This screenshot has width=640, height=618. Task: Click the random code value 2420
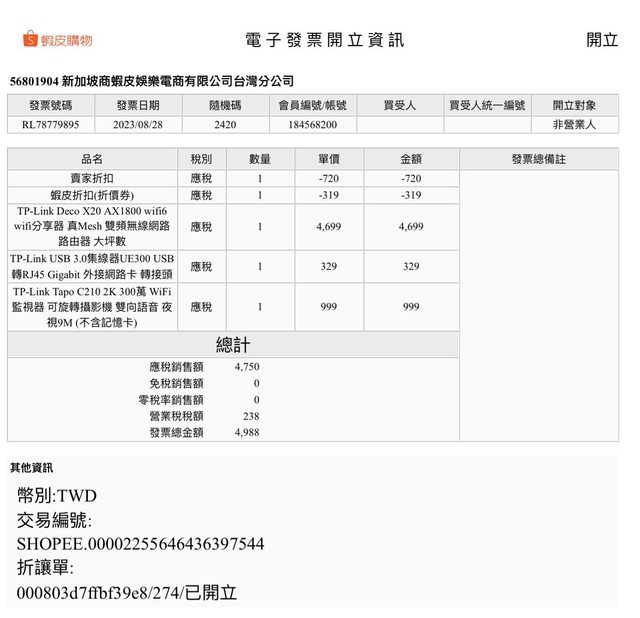tap(225, 125)
